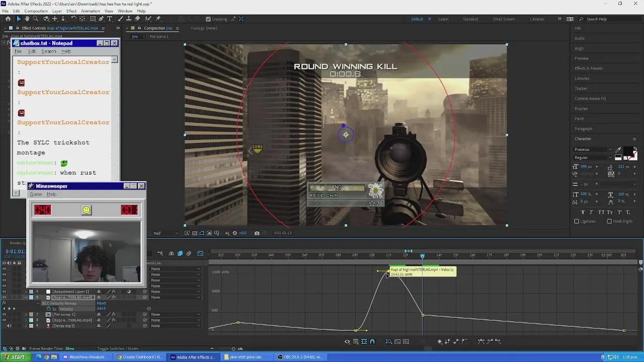Collapse BCC Velocity Remap effect

point(38,303)
